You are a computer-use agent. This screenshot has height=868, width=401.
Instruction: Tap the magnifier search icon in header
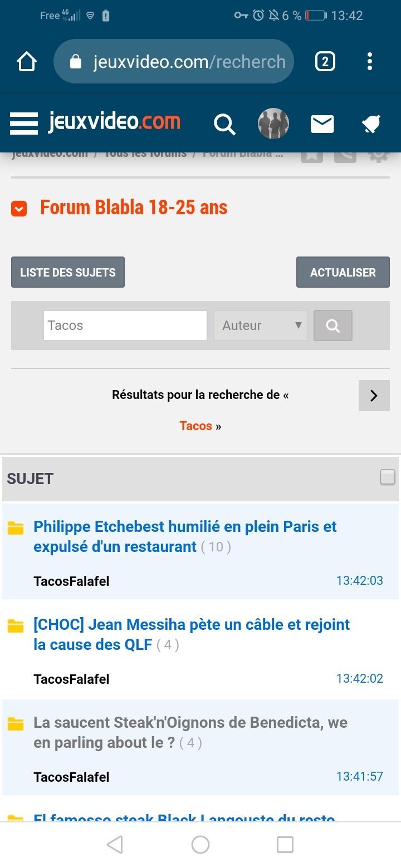click(224, 124)
